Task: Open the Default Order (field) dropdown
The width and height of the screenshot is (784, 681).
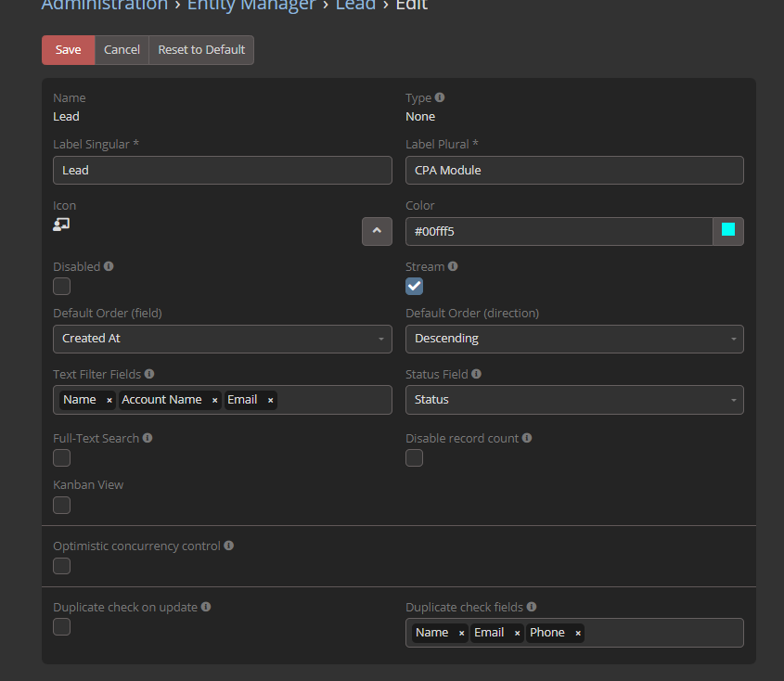Action: pyautogui.click(x=223, y=339)
